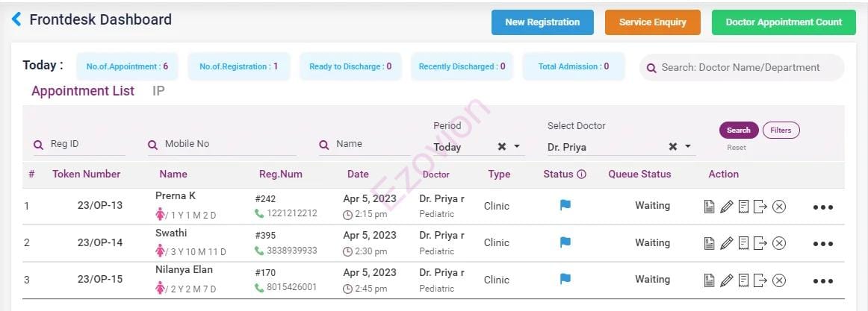
Task: Open Service Enquiry
Action: coord(652,22)
